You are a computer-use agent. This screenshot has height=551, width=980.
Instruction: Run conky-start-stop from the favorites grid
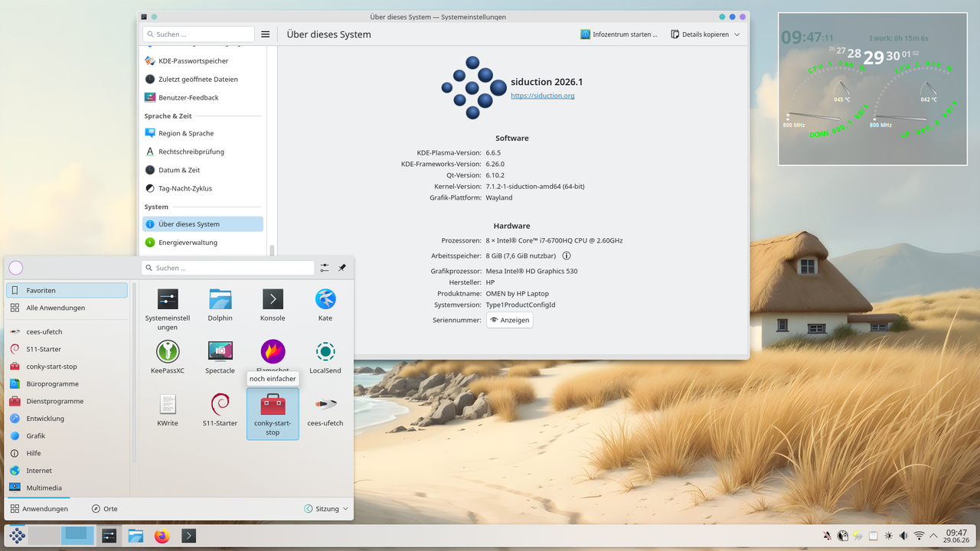(273, 414)
